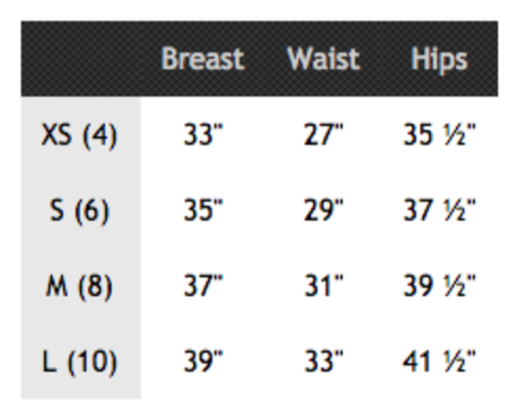Select the S (6) size row label
The height and width of the screenshot is (420, 517).
point(78,210)
